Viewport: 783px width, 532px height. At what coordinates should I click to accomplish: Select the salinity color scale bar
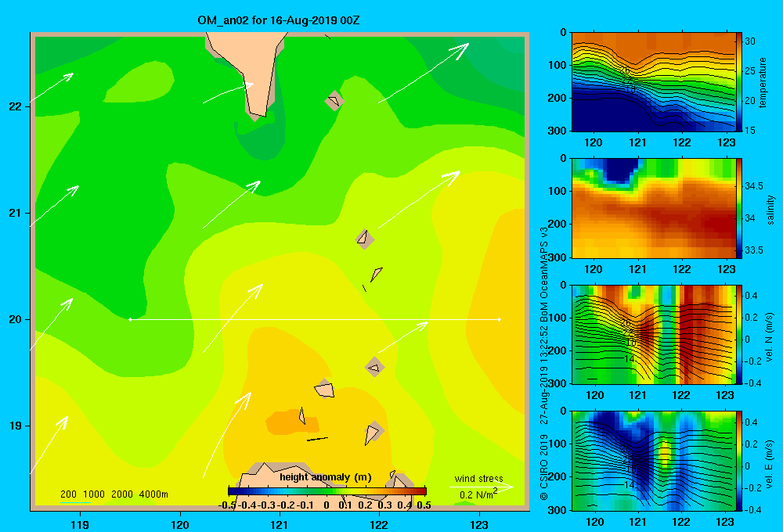coord(739,208)
